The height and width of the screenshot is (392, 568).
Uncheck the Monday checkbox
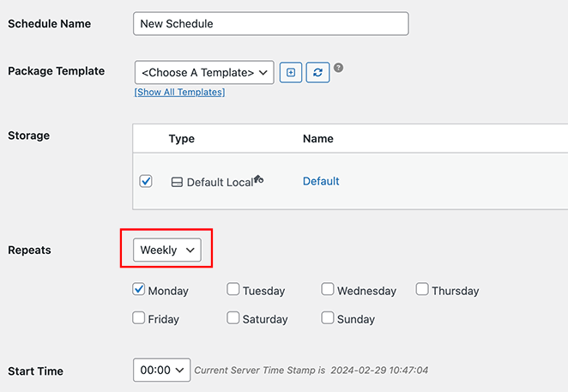[x=139, y=290]
